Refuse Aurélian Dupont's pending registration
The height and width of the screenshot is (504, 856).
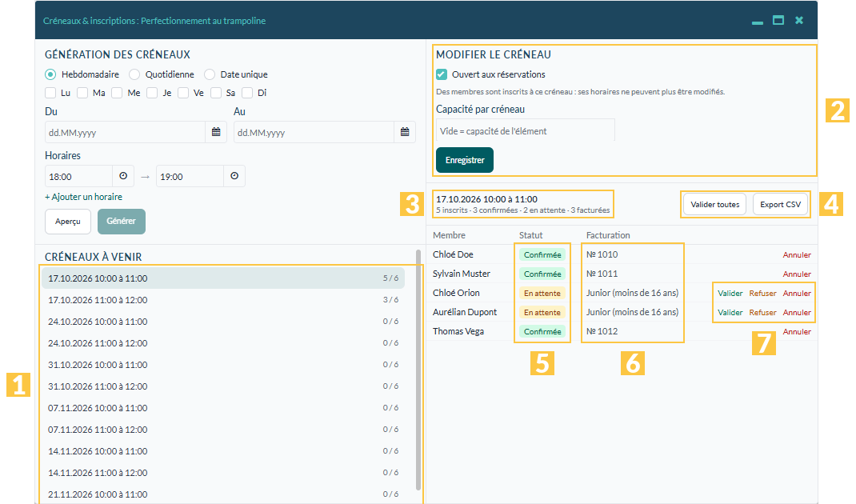762,312
